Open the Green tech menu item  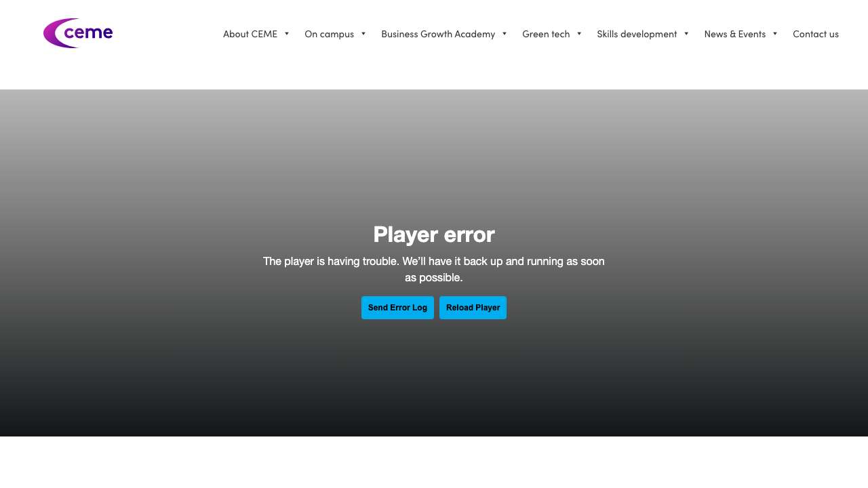click(546, 34)
